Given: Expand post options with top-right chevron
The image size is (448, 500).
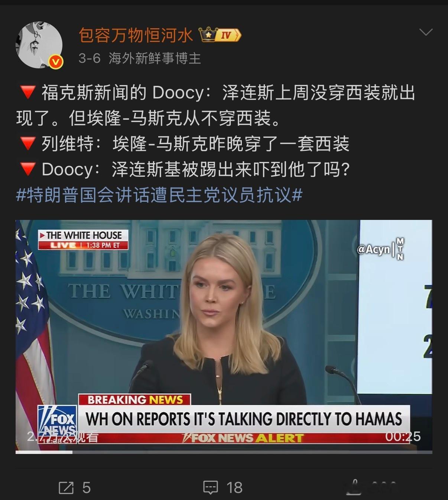Looking at the screenshot, I should click(x=426, y=32).
